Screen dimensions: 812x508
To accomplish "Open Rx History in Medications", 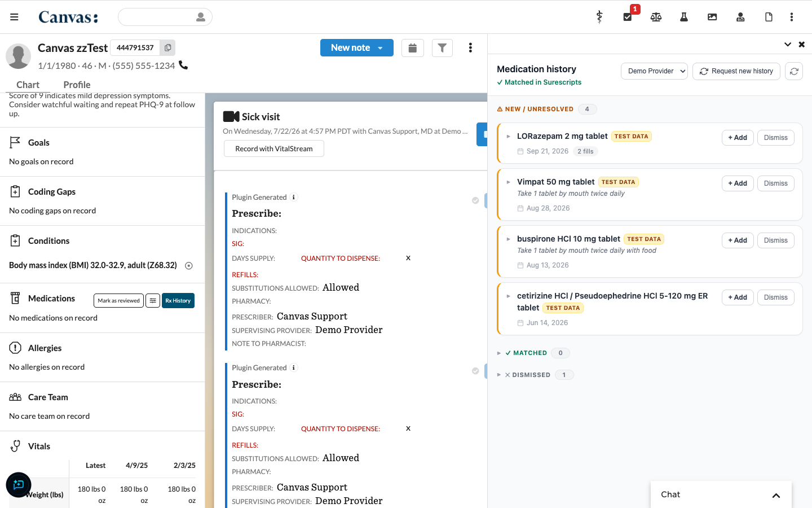I will point(178,301).
